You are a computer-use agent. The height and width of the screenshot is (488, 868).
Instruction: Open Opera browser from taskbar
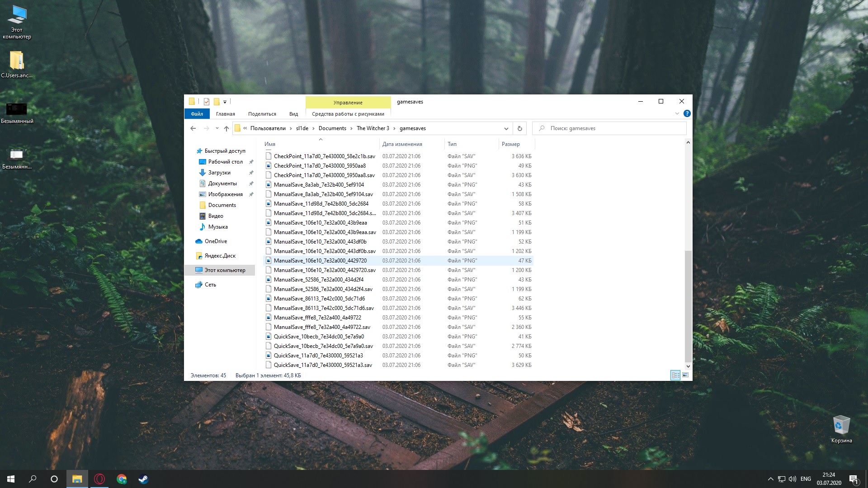99,479
